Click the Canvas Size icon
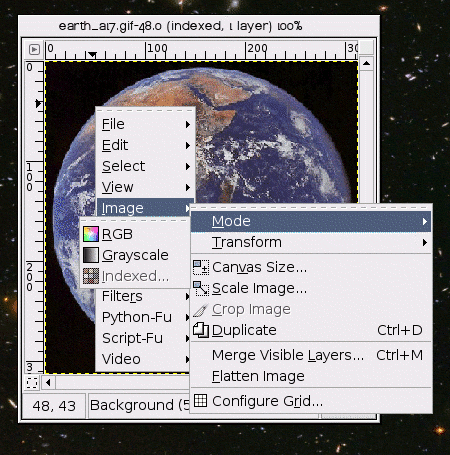Image resolution: width=450 pixels, height=455 pixels. point(201,267)
